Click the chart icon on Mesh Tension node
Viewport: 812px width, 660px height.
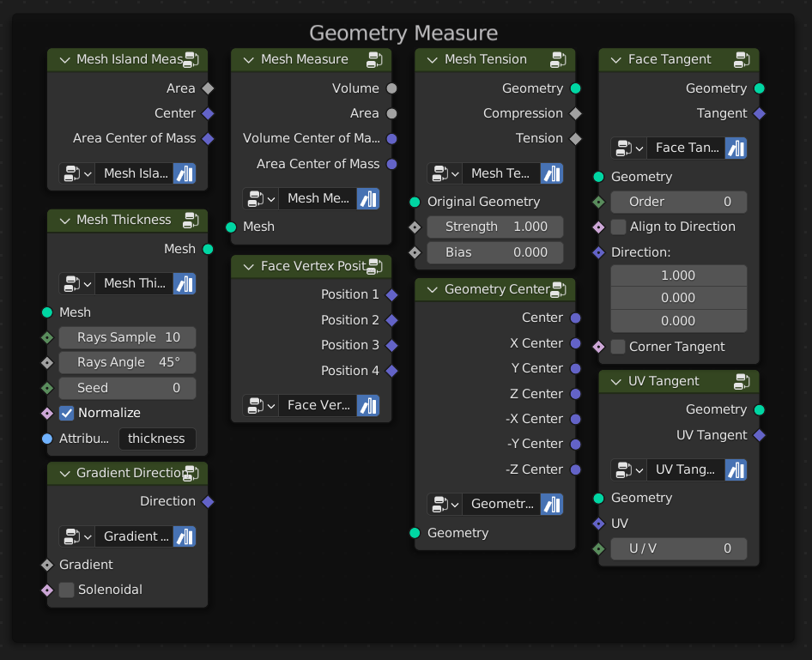[x=552, y=173]
